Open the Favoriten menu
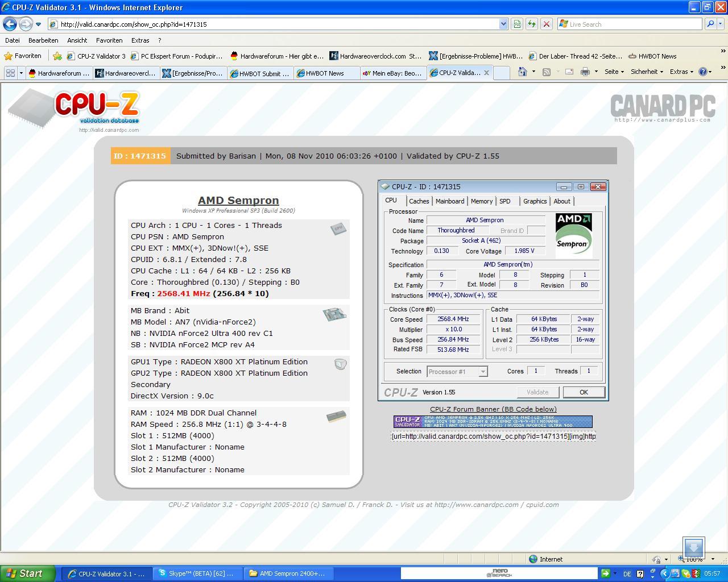This screenshot has height=582, width=728. coord(109,40)
